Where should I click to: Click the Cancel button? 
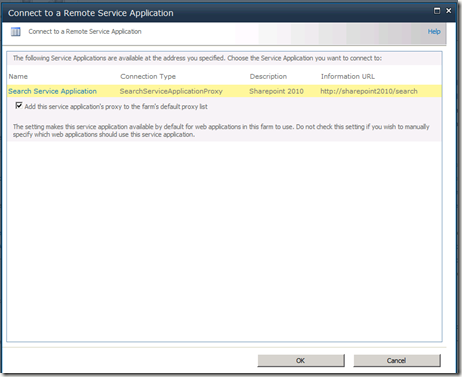pos(397,360)
